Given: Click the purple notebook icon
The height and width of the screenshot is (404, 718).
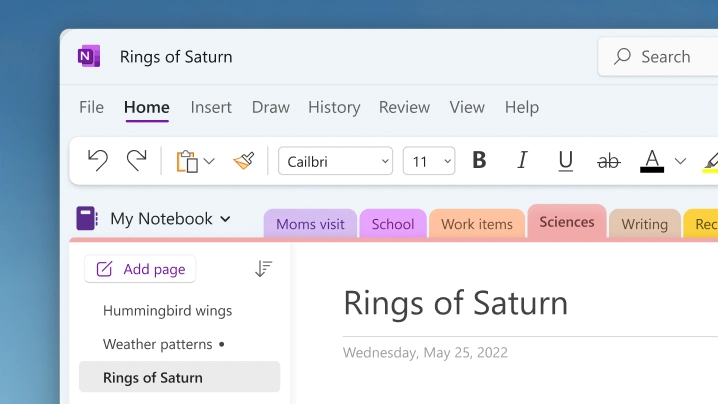Looking at the screenshot, I should click(87, 218).
